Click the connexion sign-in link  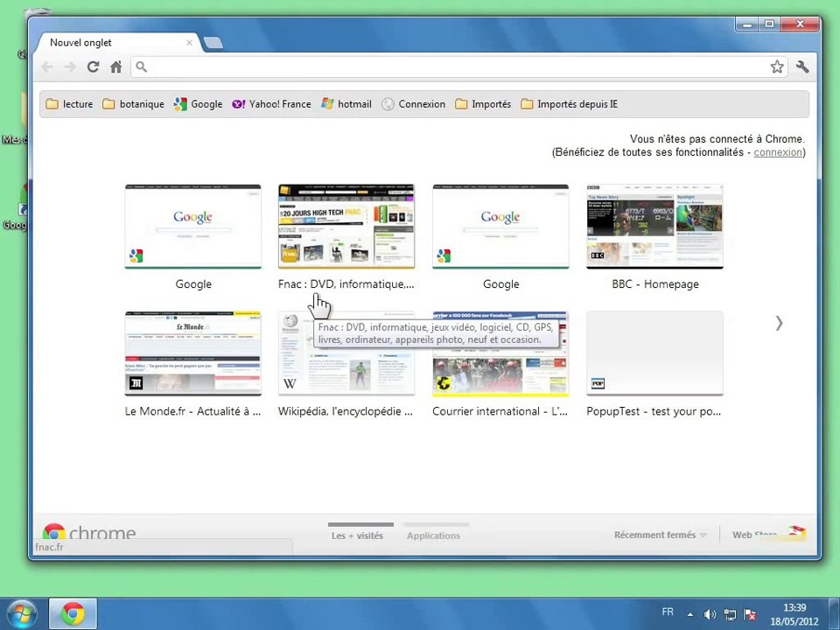pos(778,152)
